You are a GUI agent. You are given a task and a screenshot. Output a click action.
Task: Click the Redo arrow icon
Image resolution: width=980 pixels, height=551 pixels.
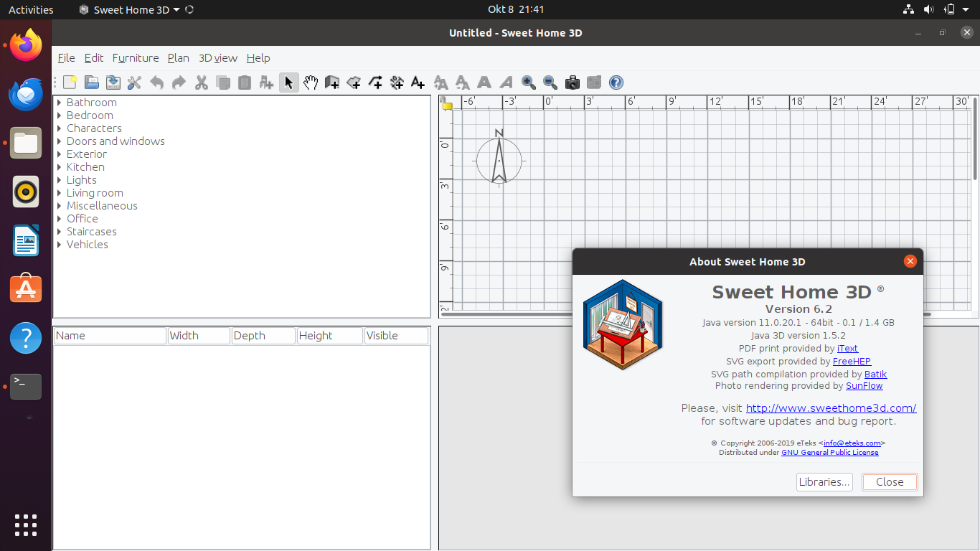click(179, 83)
